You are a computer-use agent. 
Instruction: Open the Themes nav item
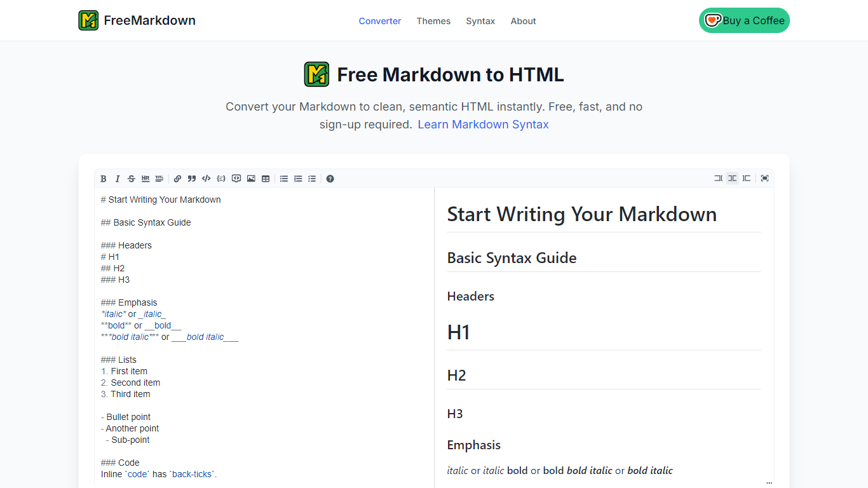433,21
